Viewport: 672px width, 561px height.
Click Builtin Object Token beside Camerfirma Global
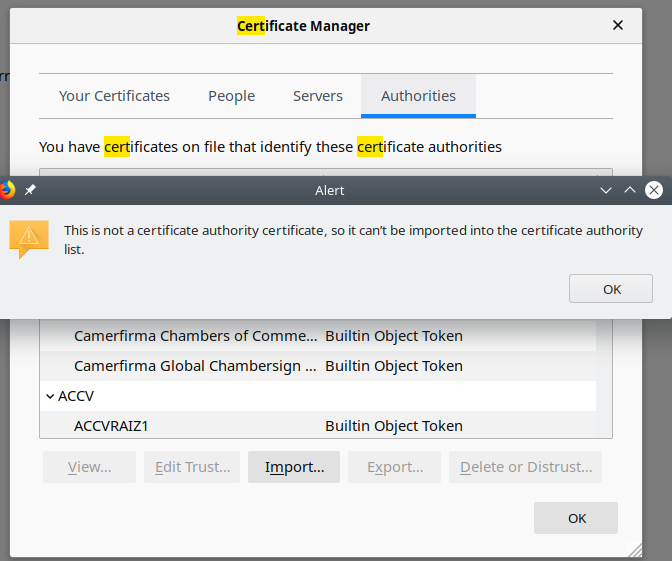(394, 366)
